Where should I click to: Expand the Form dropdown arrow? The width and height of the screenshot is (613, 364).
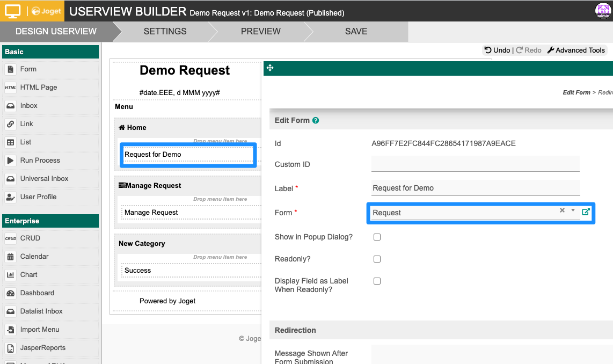pos(573,210)
